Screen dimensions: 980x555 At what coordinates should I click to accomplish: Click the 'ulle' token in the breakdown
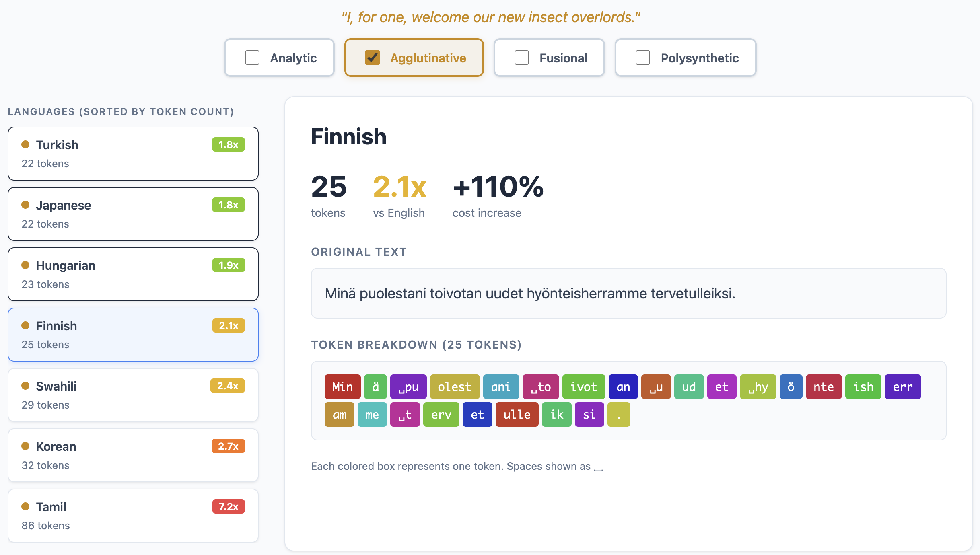517,414
